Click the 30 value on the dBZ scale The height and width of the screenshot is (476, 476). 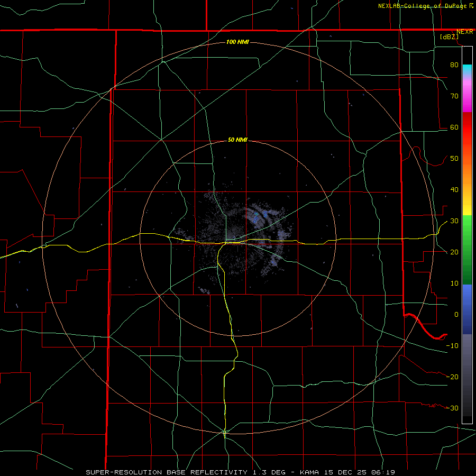454,221
